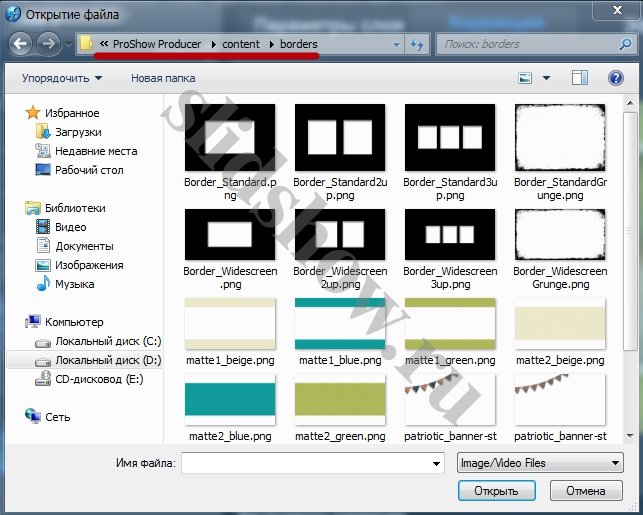
Task: Select the matte2_green.png thumbnail
Action: 340,400
